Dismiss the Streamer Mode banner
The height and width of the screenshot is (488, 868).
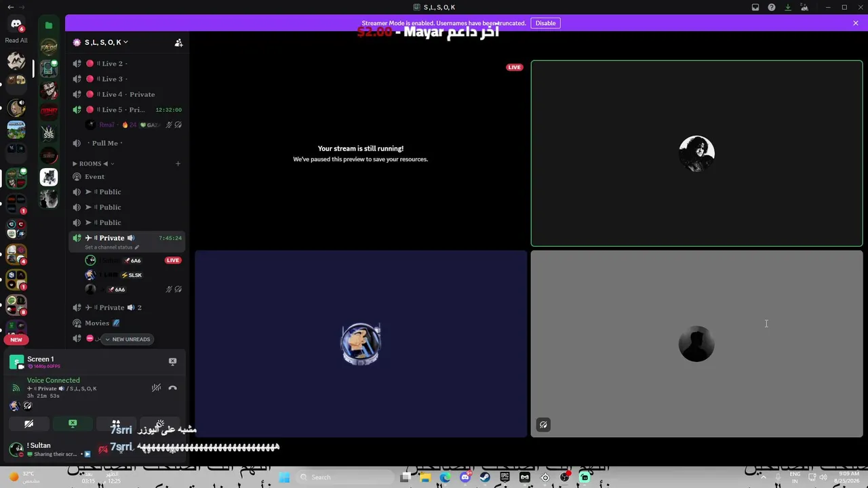(x=856, y=23)
